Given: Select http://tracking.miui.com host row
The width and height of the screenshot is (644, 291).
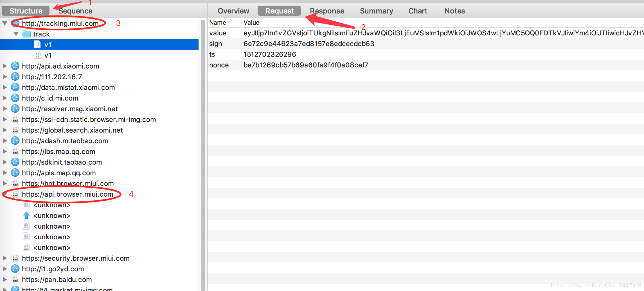Looking at the screenshot, I should coord(99,23).
